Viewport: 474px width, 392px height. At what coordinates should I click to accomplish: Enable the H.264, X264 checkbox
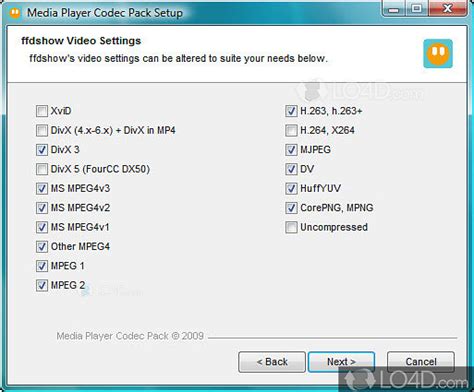(291, 130)
